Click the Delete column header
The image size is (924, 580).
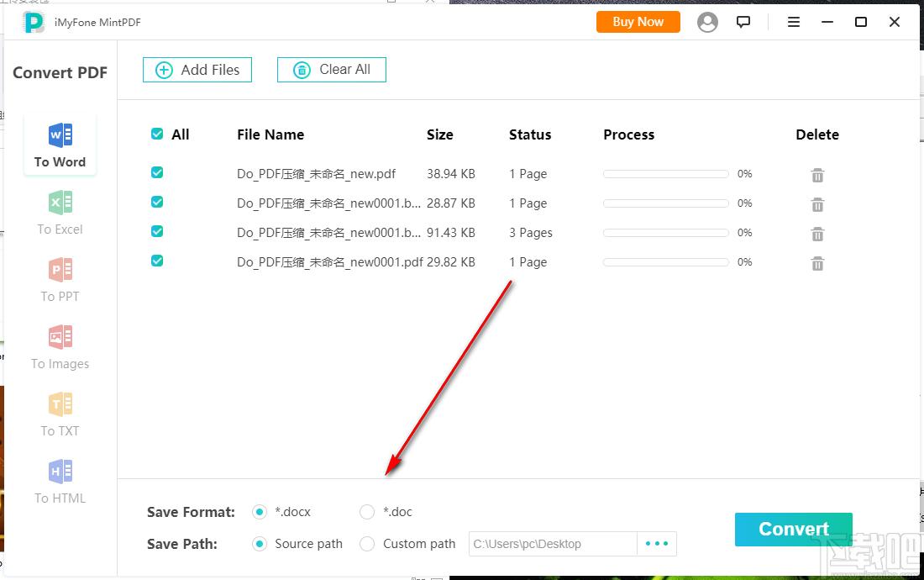click(817, 134)
